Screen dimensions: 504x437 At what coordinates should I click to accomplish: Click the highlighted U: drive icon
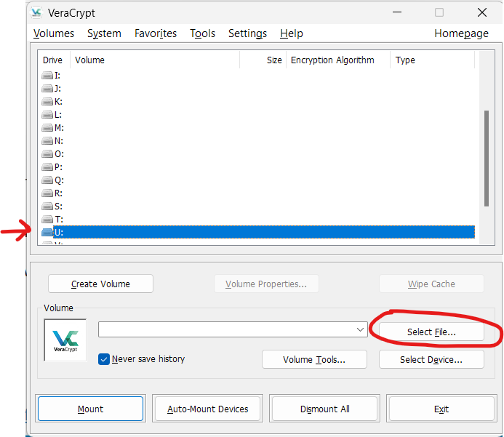coord(47,233)
